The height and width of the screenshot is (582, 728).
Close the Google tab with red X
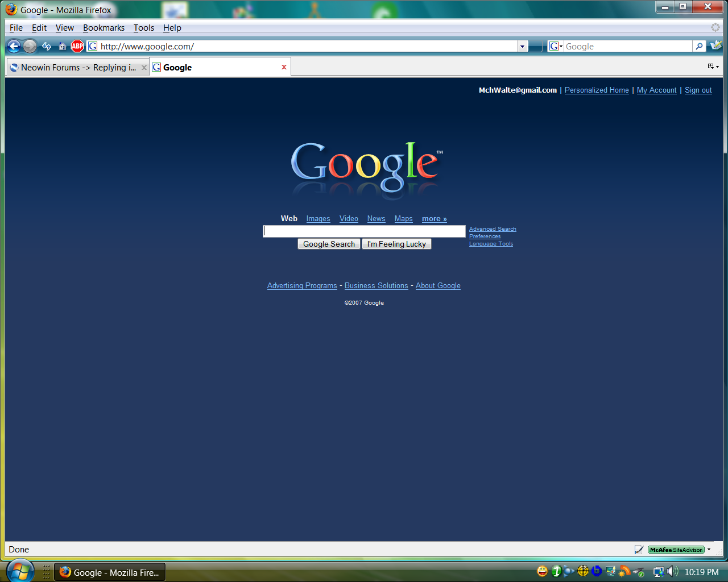point(284,67)
